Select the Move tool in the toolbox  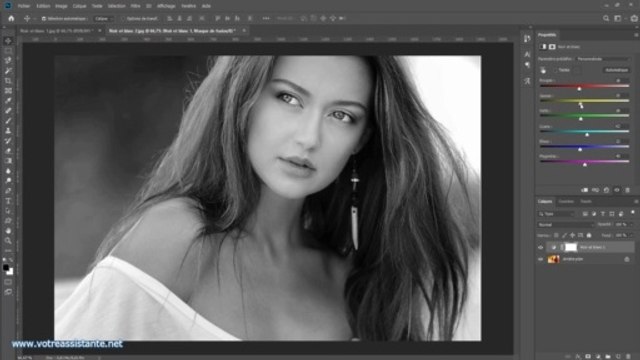tap(8, 41)
